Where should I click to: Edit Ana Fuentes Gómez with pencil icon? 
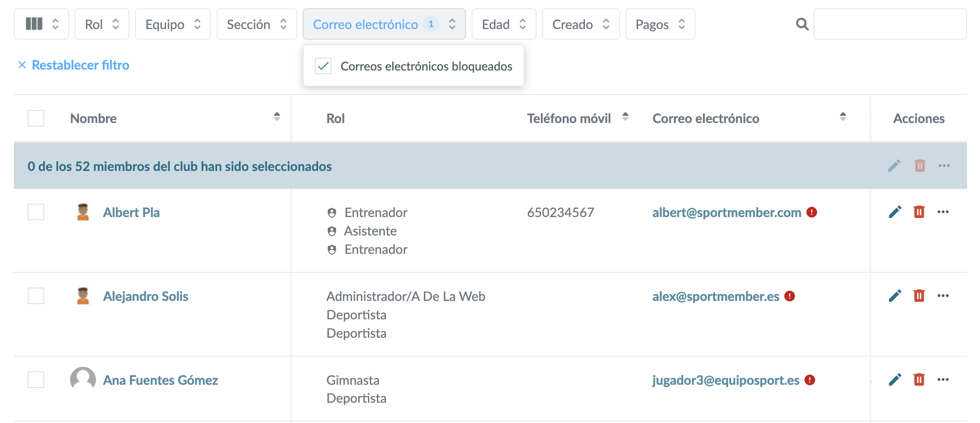(x=895, y=380)
